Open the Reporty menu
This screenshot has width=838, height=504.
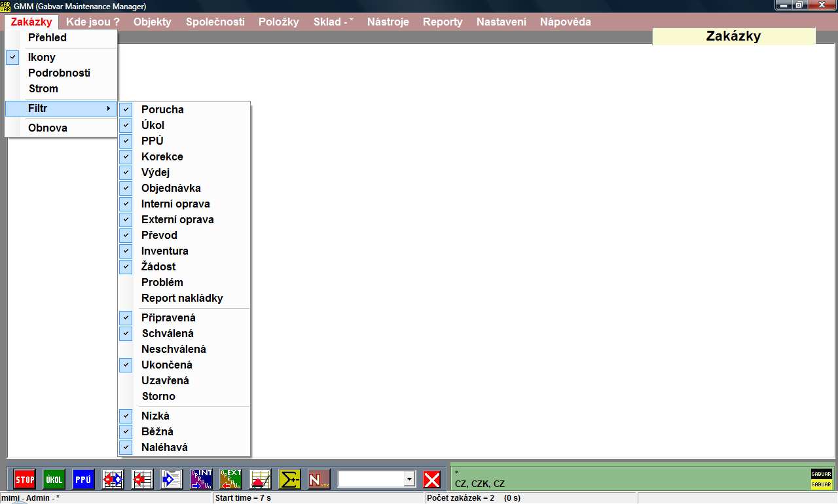443,22
